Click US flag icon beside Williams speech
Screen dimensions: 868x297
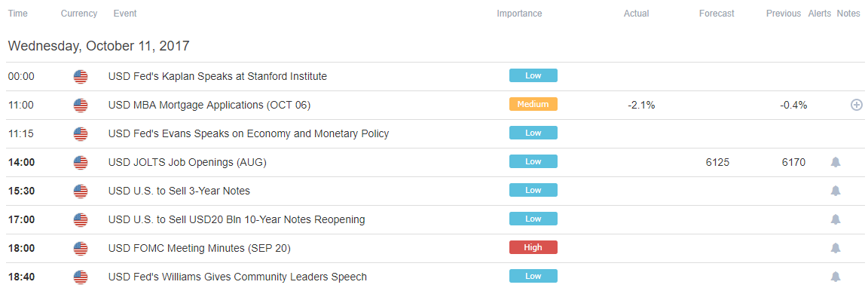point(81,277)
